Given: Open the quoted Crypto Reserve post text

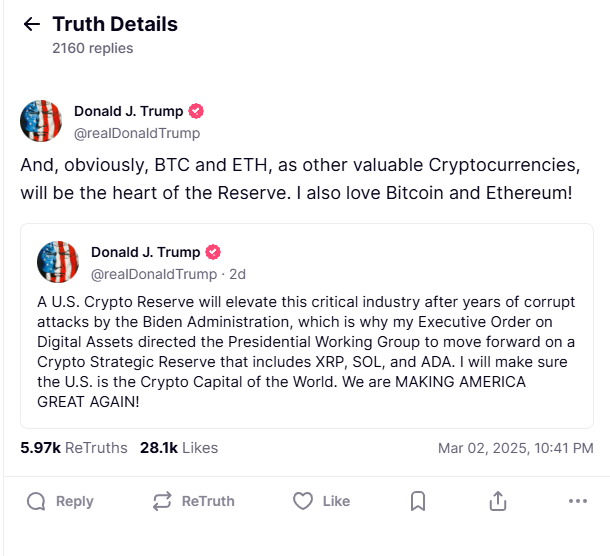Looking at the screenshot, I should 305,352.
